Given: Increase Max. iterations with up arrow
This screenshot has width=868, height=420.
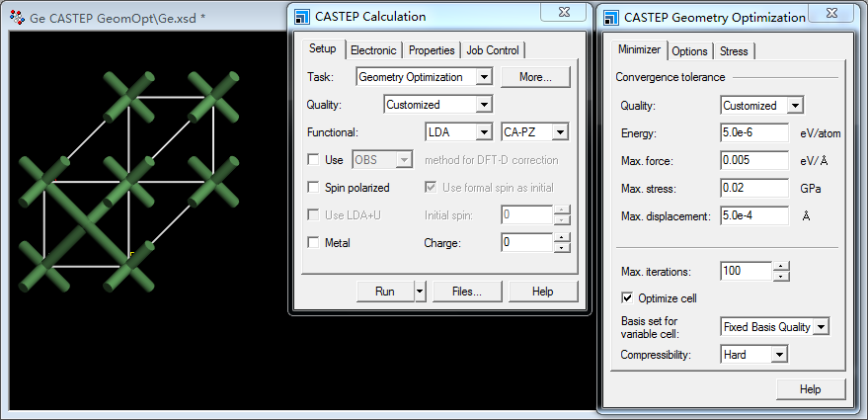Looking at the screenshot, I should click(781, 266).
